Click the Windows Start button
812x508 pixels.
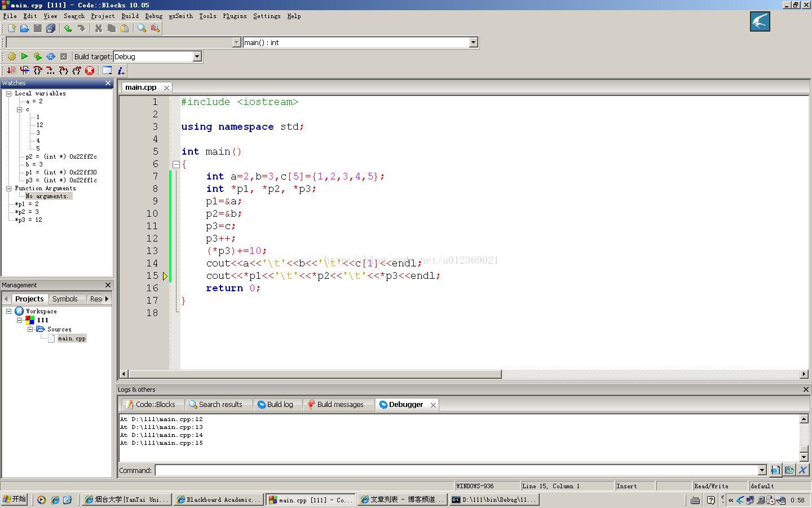point(15,500)
